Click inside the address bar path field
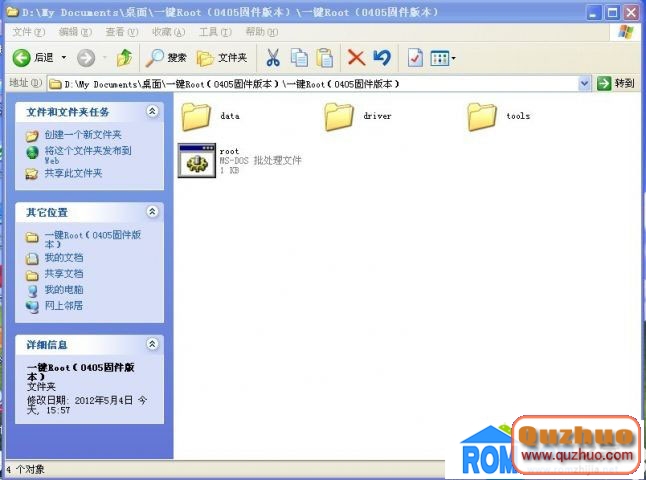Screen dimensions: 646x480 tap(313, 84)
